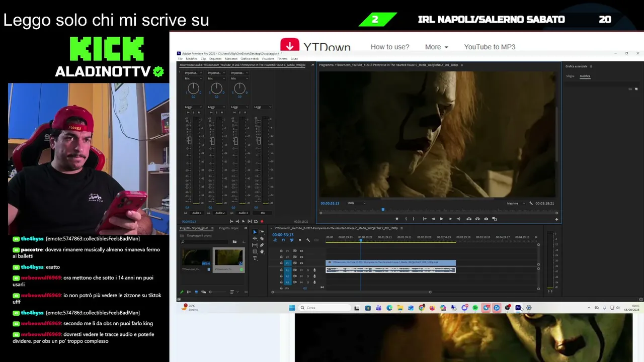The width and height of the screenshot is (644, 362).
Task: Select the Selection arrow tool in Premiere
Action: click(x=255, y=232)
